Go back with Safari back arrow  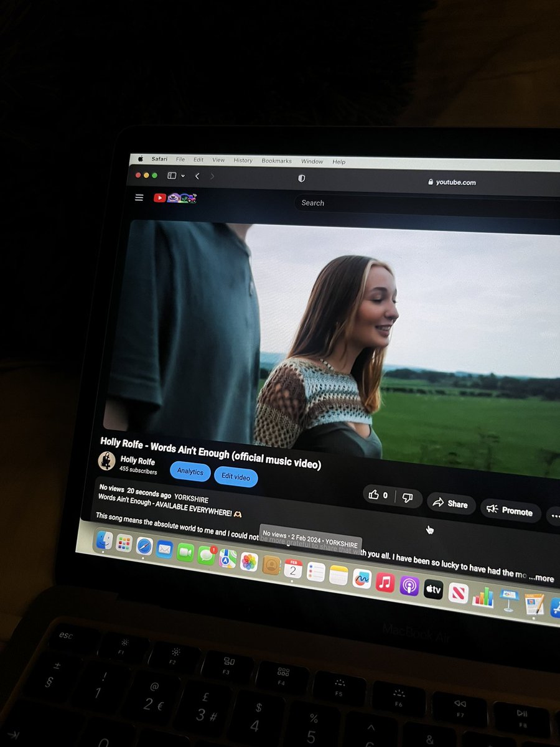point(197,176)
